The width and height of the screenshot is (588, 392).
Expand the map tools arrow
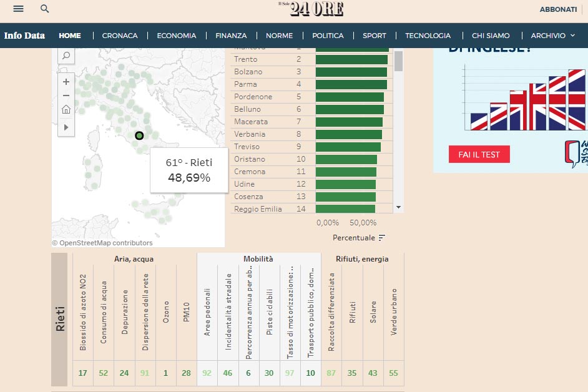click(66, 127)
